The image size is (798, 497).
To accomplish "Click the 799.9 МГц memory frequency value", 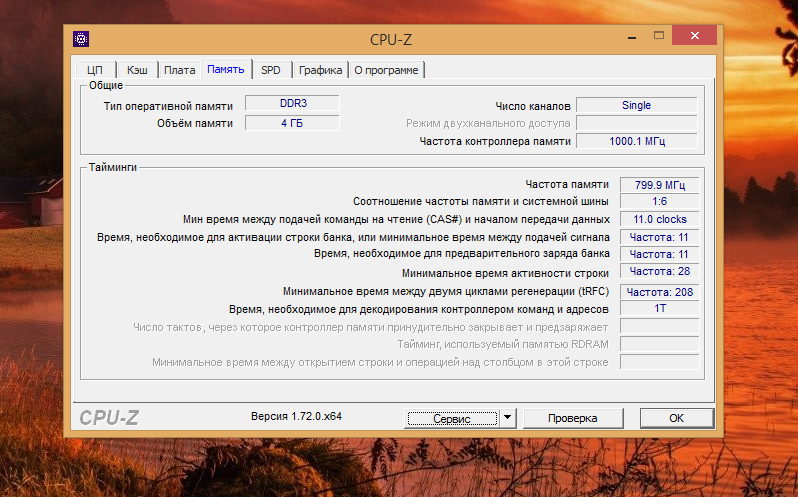I will click(x=660, y=185).
